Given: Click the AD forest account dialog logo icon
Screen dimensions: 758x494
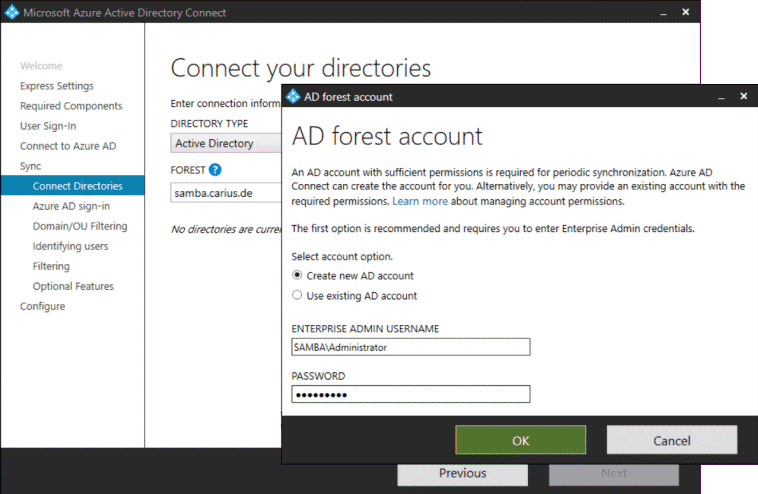Looking at the screenshot, I should point(293,97).
